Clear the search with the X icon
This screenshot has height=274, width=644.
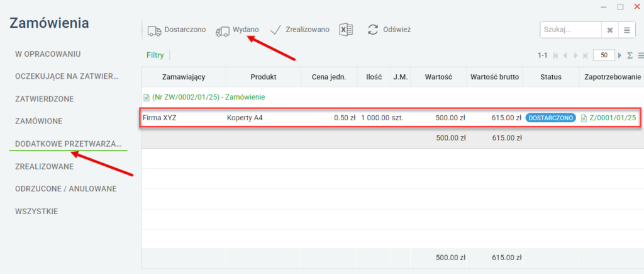[610, 30]
